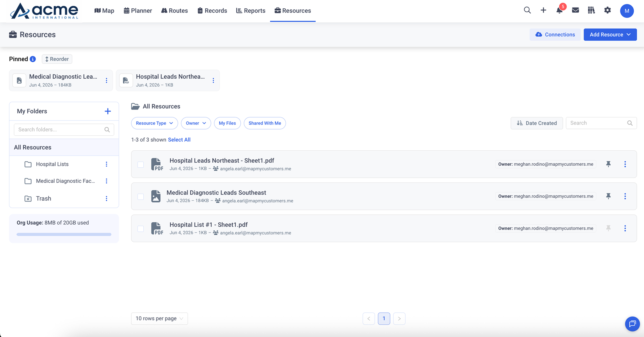Open the pinned Medical Diagnostic Lea... card
644x337 pixels.
(x=61, y=80)
